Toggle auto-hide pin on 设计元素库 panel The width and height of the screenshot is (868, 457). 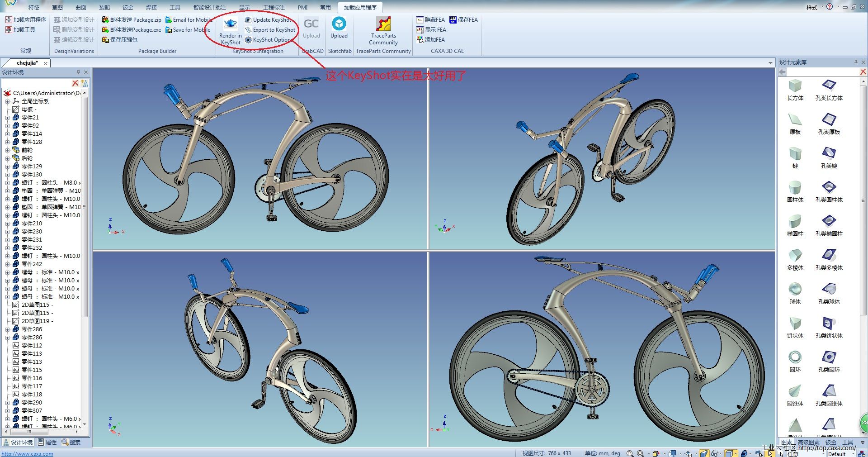point(855,62)
